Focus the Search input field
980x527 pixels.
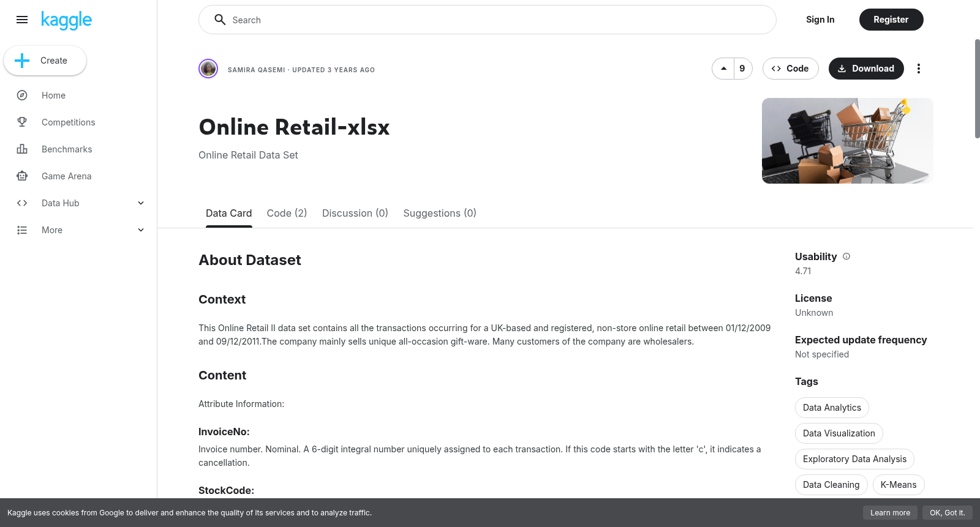(488, 20)
